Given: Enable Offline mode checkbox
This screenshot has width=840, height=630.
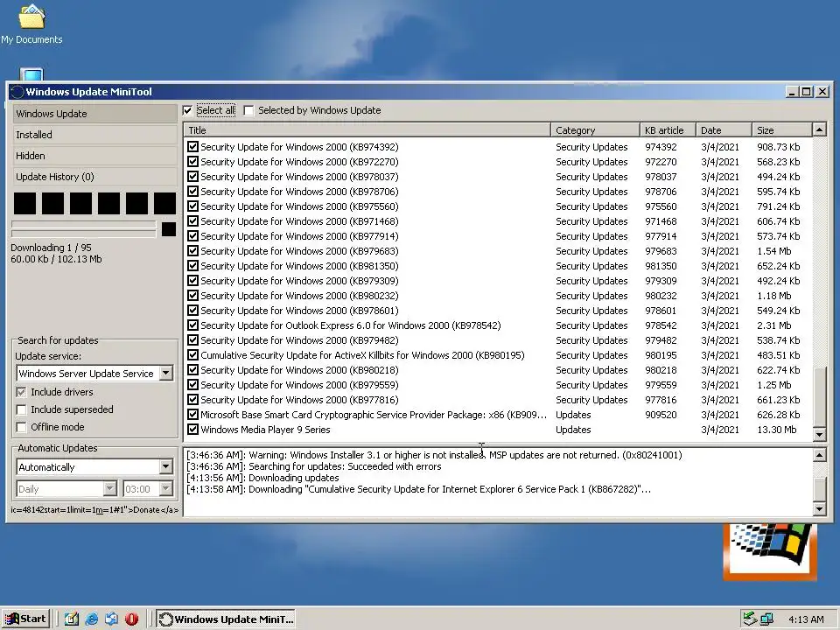Looking at the screenshot, I should click(x=21, y=427).
